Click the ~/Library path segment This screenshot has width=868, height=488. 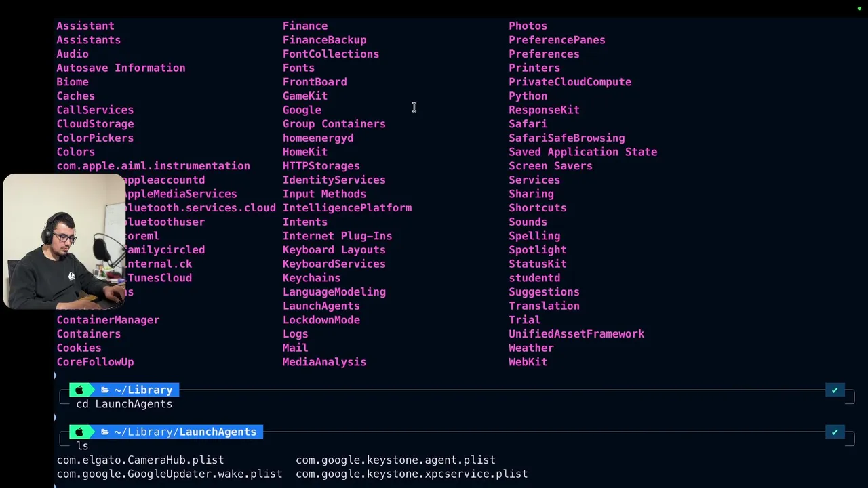pos(143,390)
